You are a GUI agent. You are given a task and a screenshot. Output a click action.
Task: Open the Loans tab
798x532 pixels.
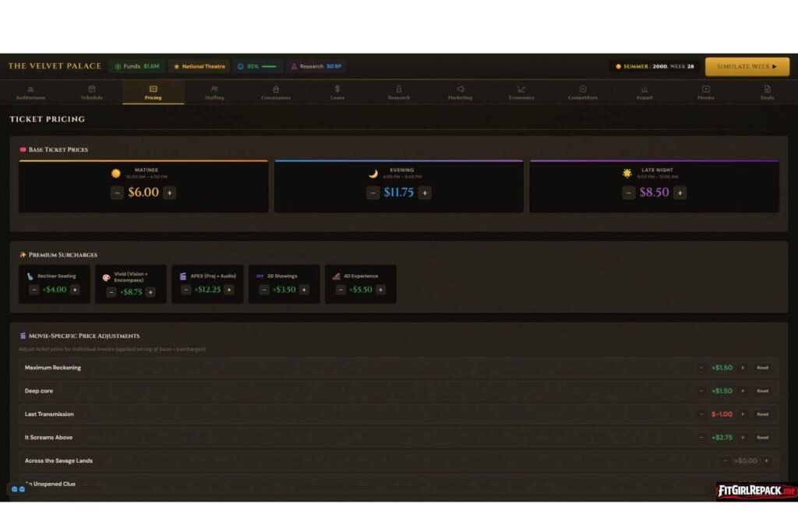coord(337,93)
